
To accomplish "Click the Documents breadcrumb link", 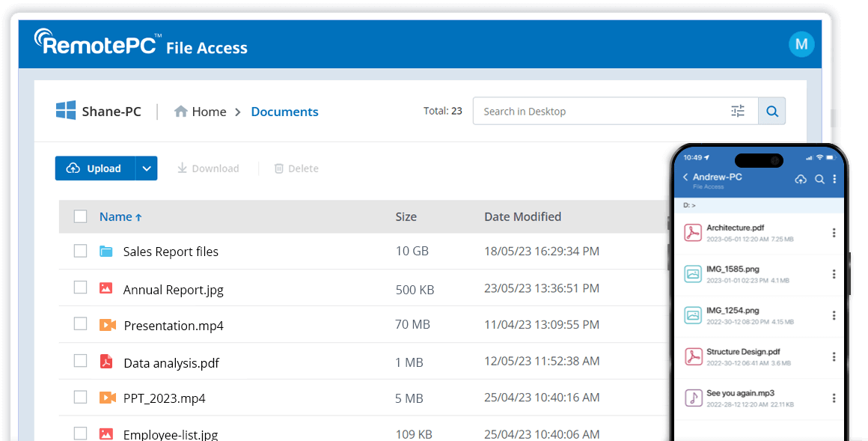I will (x=284, y=112).
